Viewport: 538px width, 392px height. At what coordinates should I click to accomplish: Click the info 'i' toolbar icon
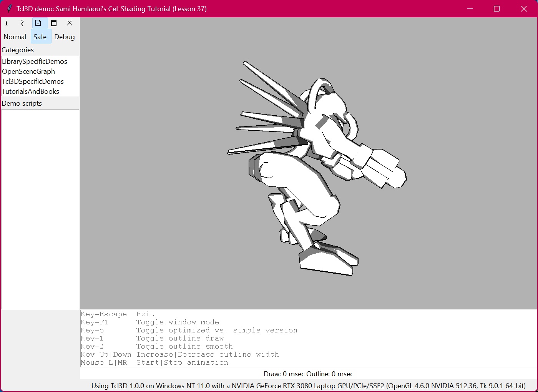[x=7, y=23]
